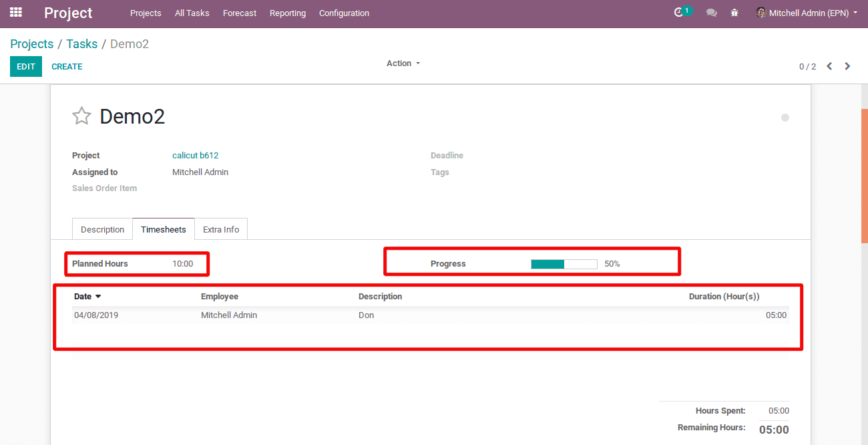Click the Tags field label

click(440, 172)
